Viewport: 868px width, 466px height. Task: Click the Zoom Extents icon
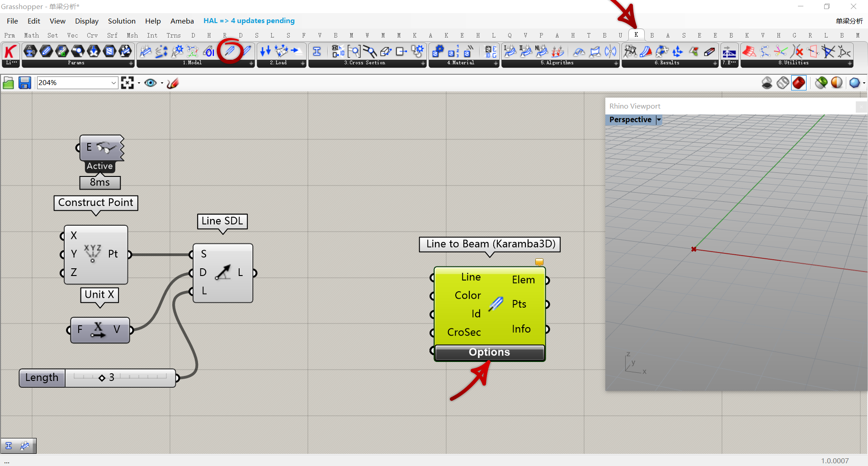pyautogui.click(x=127, y=83)
